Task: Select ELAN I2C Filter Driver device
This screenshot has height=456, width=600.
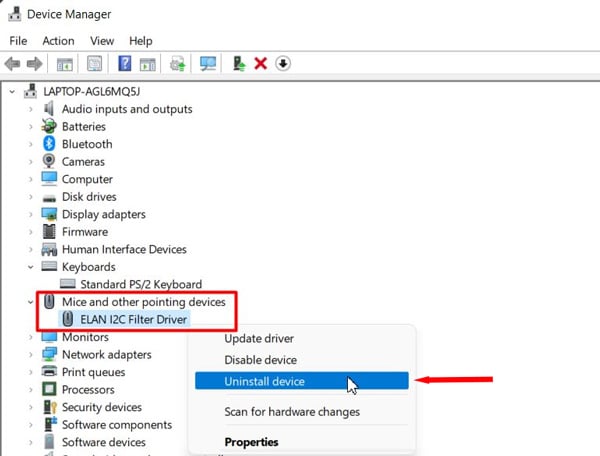Action: coord(134,319)
